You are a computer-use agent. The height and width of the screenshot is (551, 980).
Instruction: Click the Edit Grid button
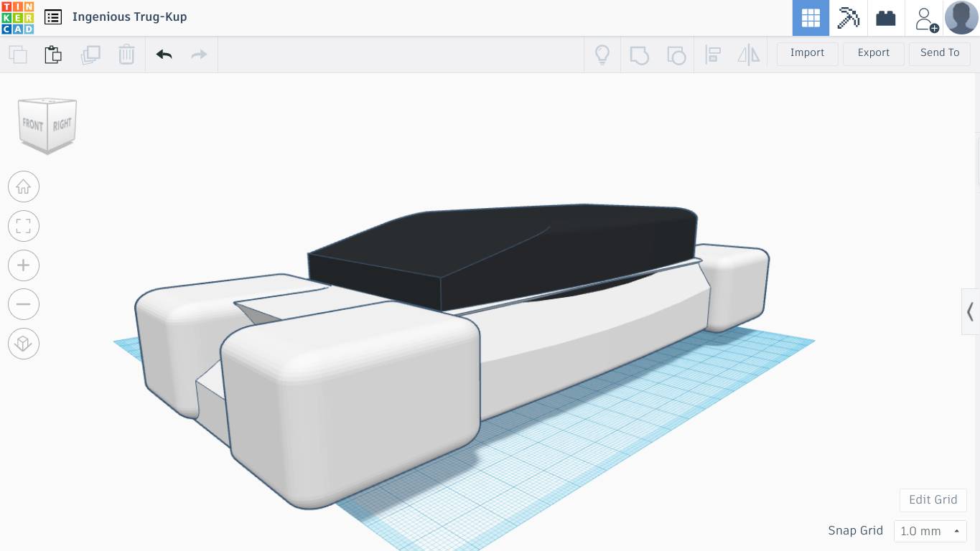pos(933,500)
